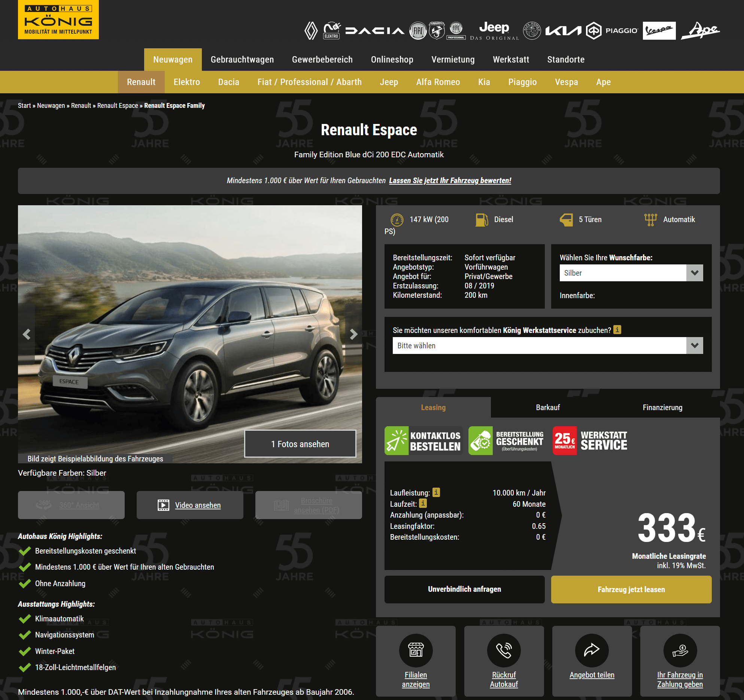Select Jeep in brand submenu
This screenshot has height=700, width=744.
tap(389, 82)
